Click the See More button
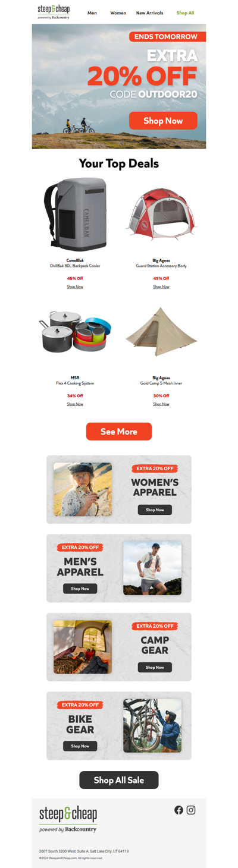Screen dimensions: 238x868 click(119, 432)
